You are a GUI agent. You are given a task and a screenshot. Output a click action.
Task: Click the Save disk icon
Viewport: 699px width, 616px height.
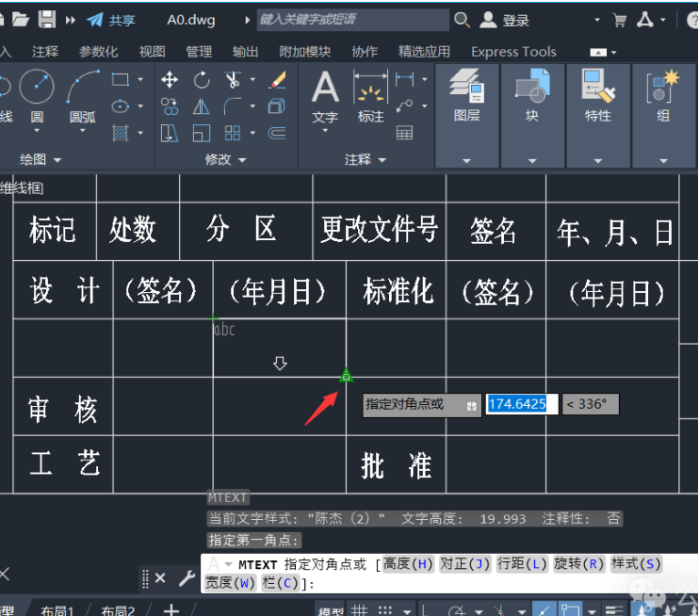(47, 20)
